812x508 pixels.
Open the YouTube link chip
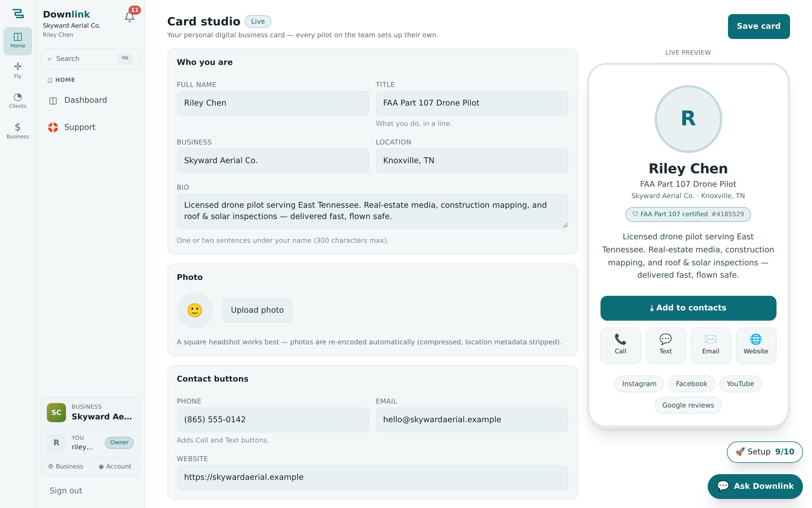pyautogui.click(x=740, y=384)
